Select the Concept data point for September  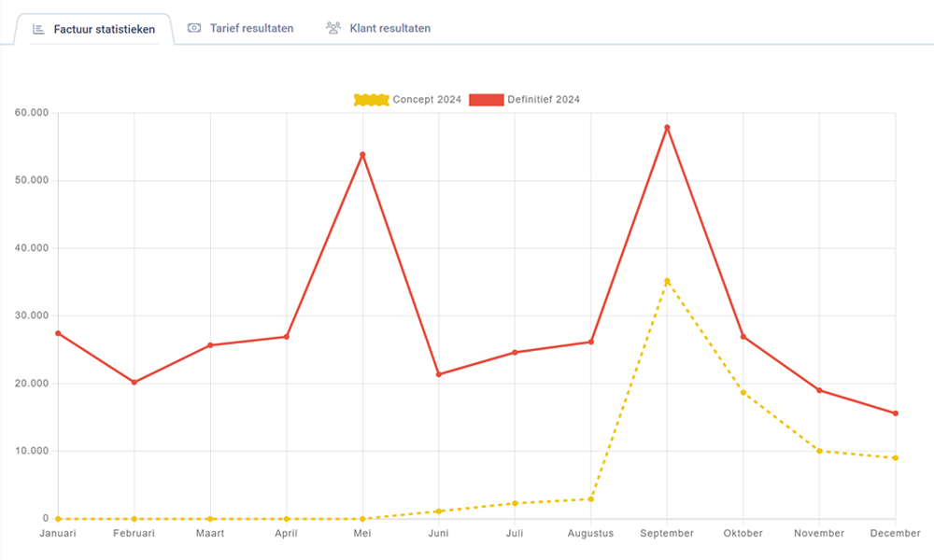pyautogui.click(x=667, y=281)
